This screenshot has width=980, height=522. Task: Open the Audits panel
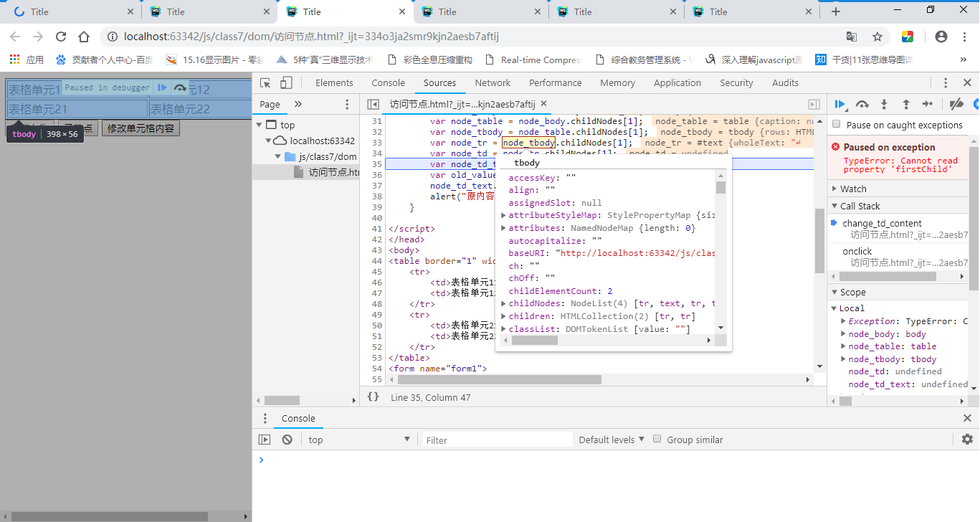(x=785, y=83)
